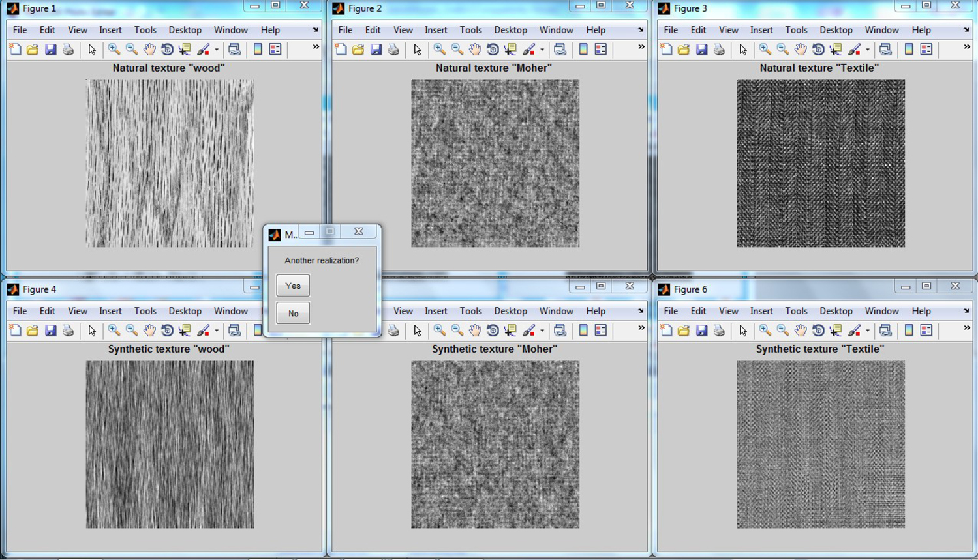The image size is (978, 560).
Task: Open the Tools menu in Figure 3
Action: 796,30
